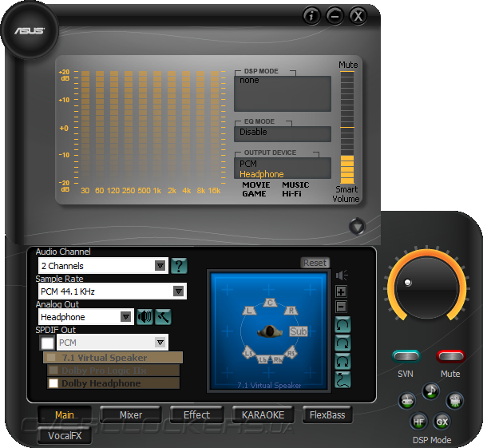Click the EQ MODE Disable display box
483x448 pixels.
point(283,133)
